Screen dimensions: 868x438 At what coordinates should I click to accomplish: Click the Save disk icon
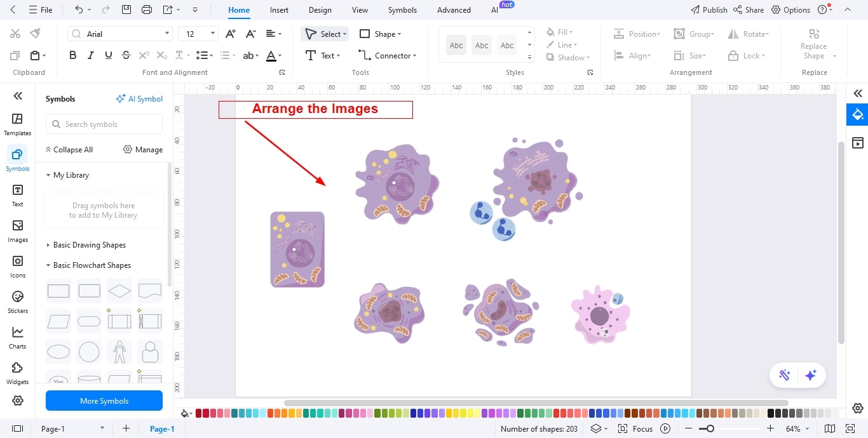126,10
